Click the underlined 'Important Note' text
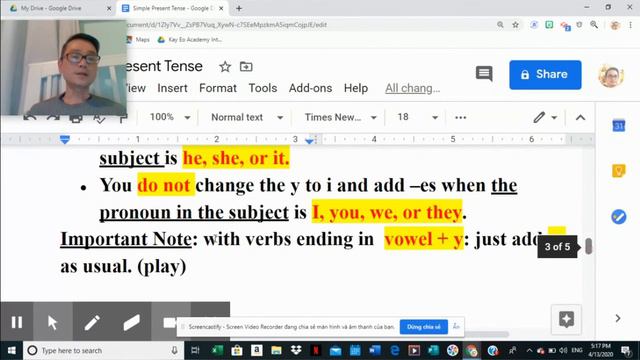 (126, 239)
